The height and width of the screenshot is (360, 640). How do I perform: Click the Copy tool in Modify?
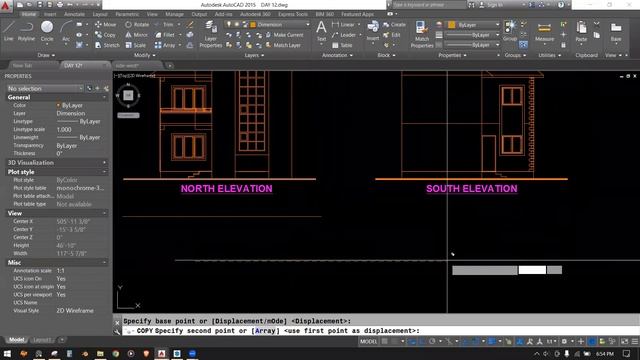[105, 35]
